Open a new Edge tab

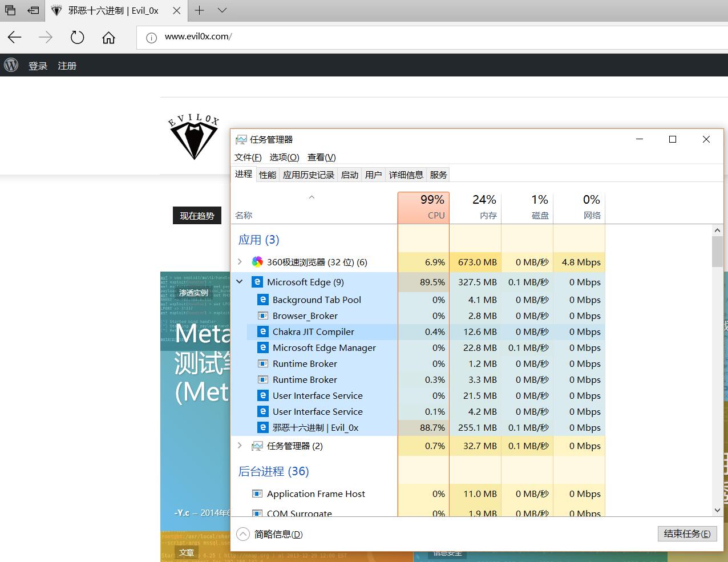pos(199,10)
